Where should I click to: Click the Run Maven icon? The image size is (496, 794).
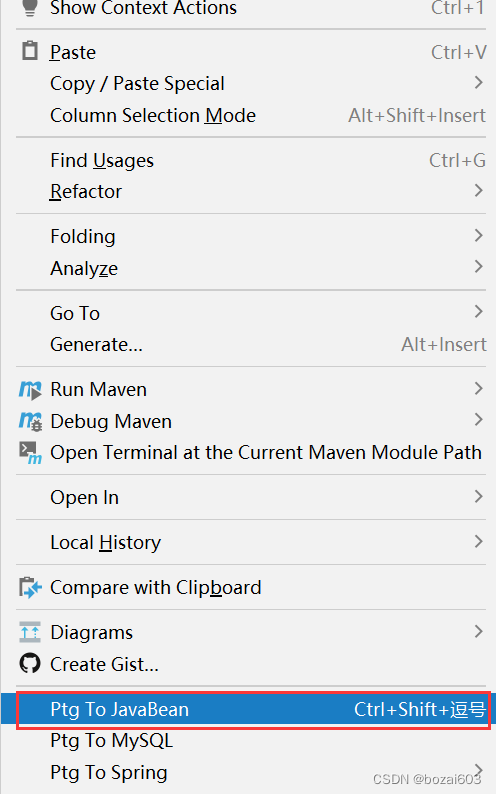tap(30, 390)
